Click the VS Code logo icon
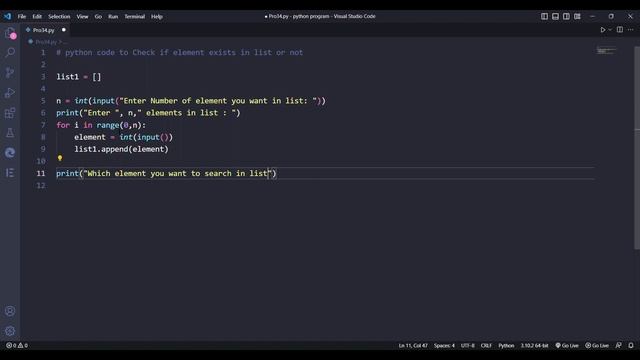Viewport: 640px width, 360px height. [x=8, y=16]
